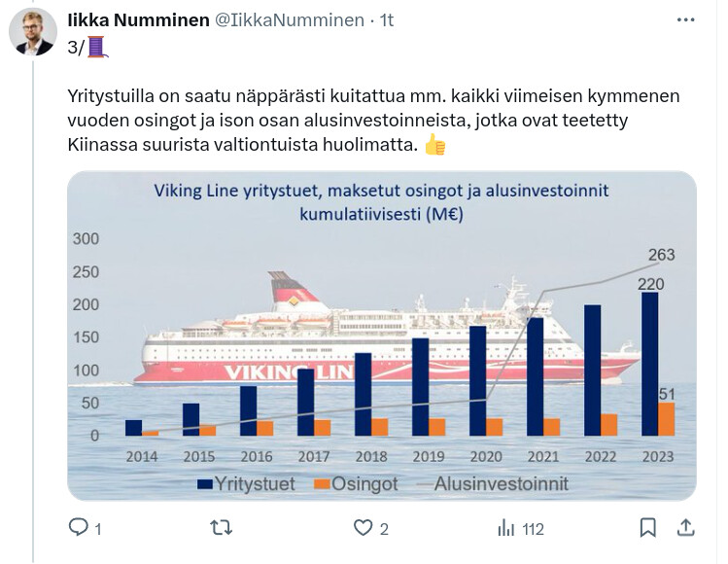Click the thumbs up emoji in tweet
Screen dimensions: 728x564
pyautogui.click(x=435, y=146)
